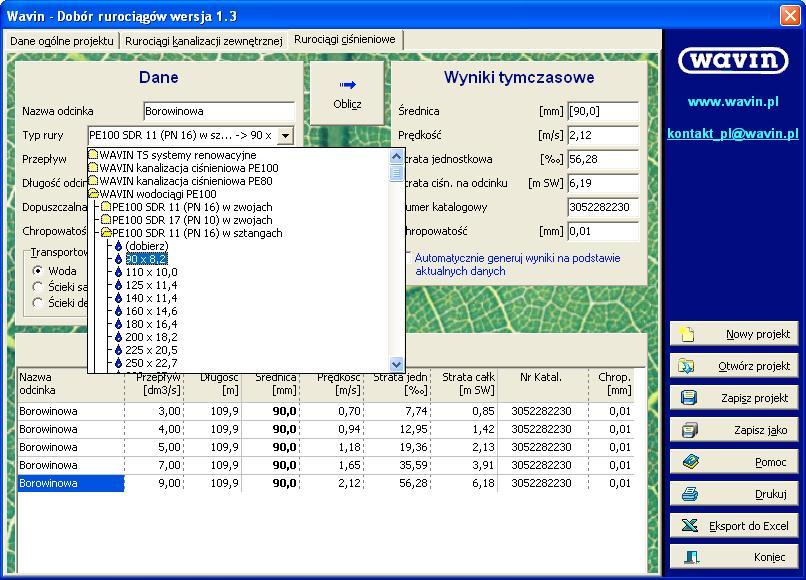Click the water drop icon of 140 x 11,4

tap(118, 298)
